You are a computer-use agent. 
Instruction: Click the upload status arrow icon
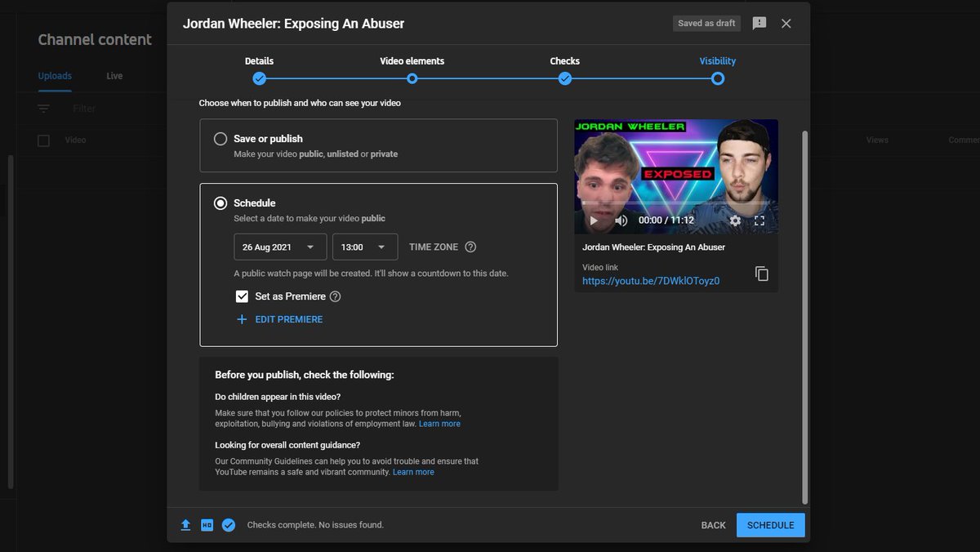pos(185,525)
